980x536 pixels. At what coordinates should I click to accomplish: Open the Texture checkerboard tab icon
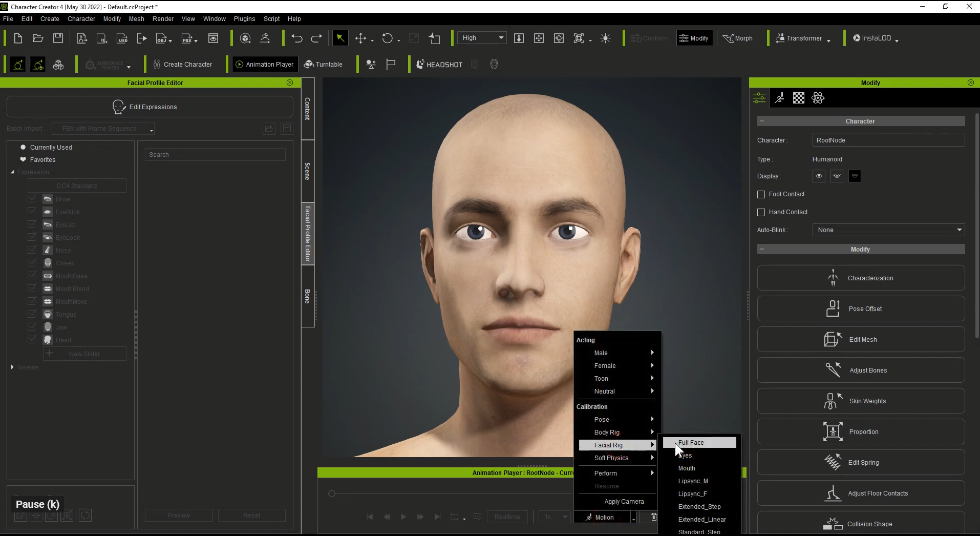[x=799, y=98]
